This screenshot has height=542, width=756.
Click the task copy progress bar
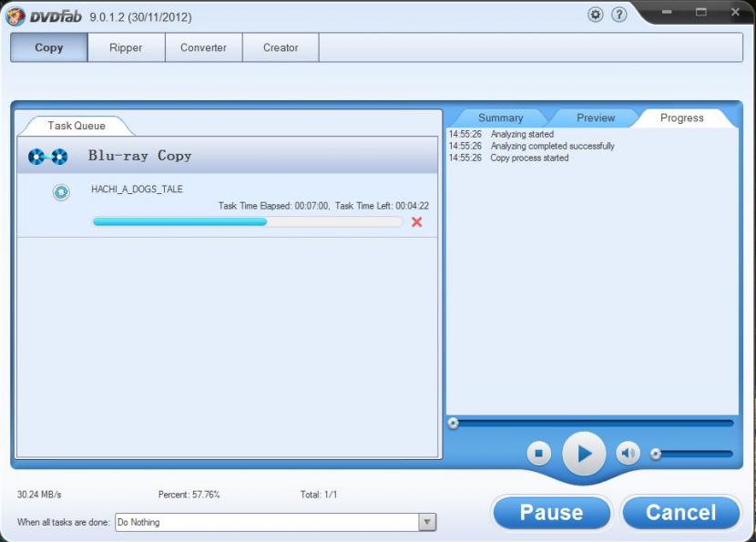click(248, 222)
